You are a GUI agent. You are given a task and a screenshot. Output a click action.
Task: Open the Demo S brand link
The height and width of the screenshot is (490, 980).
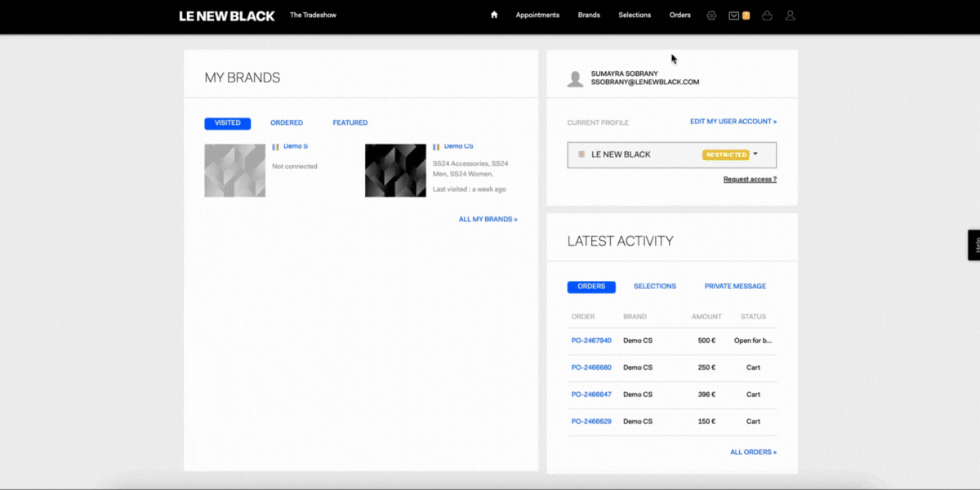tap(296, 146)
